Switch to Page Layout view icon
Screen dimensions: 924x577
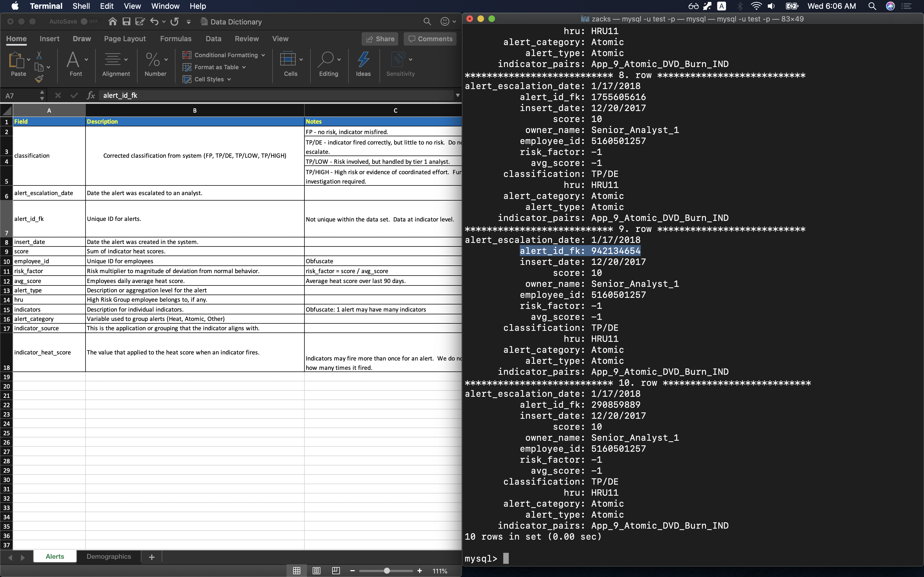coord(316,570)
